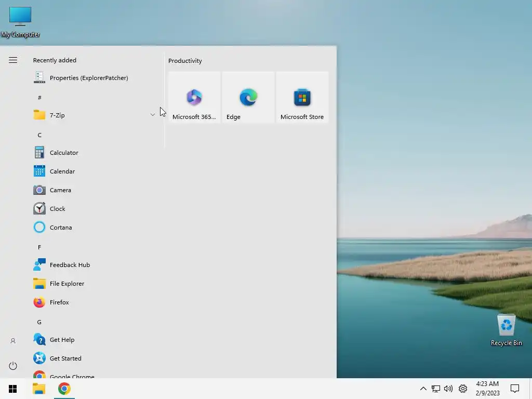Open the Clock app
The height and width of the screenshot is (399, 532).
tap(94, 209)
